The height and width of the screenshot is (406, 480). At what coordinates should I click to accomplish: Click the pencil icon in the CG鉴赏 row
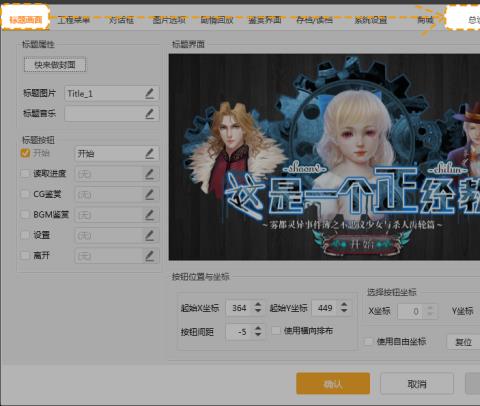click(150, 194)
